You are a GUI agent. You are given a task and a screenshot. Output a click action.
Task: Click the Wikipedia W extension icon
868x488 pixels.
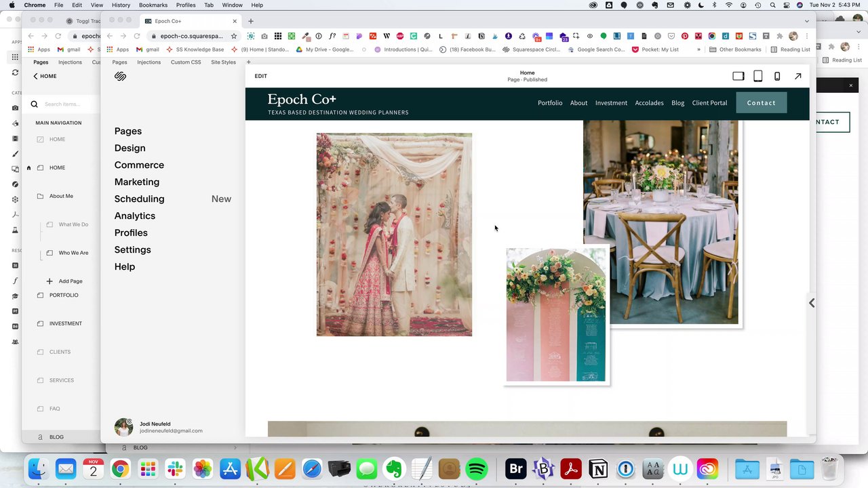coord(387,36)
